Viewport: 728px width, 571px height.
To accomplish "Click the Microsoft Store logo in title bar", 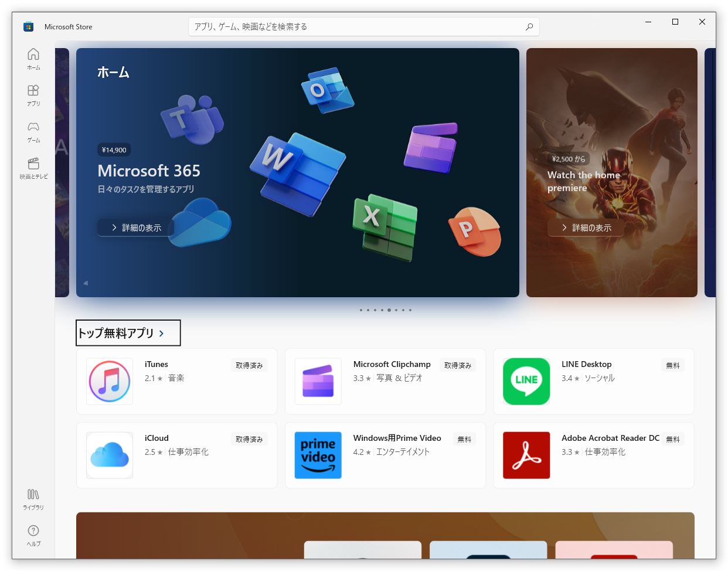I will [28, 26].
